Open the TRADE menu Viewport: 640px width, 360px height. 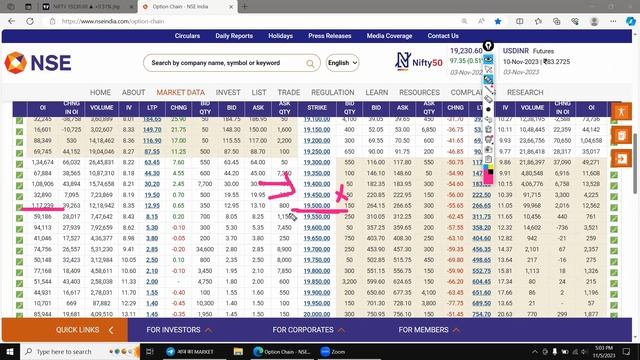(x=289, y=93)
